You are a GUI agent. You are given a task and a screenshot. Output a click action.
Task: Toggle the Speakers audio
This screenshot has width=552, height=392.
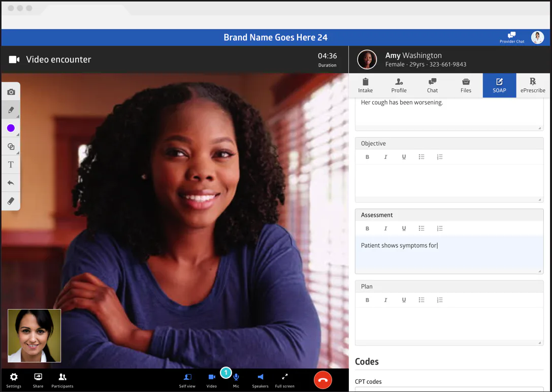[260, 380]
